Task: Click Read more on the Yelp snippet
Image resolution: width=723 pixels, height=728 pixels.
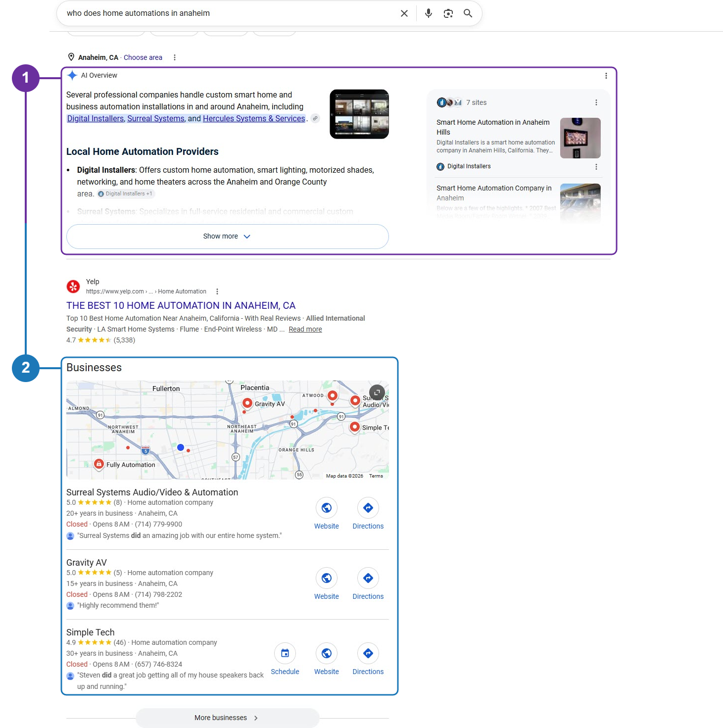Action: click(x=305, y=329)
